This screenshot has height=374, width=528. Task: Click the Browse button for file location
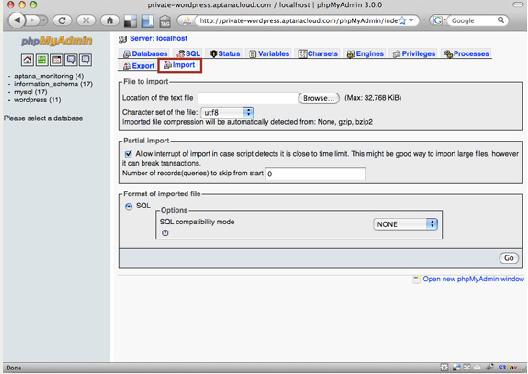coord(319,98)
